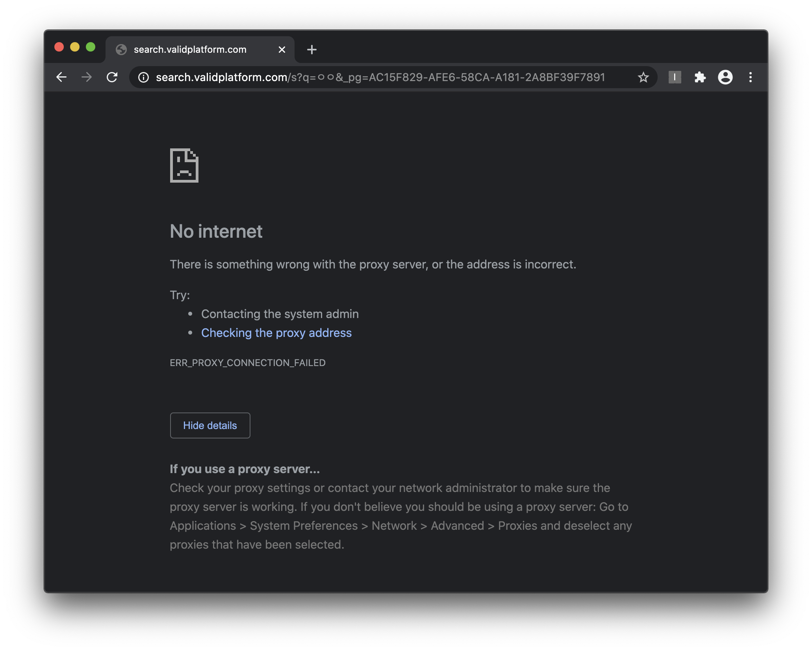Viewport: 812px width, 651px height.
Task: Click the sad page error icon
Action: pos(184,166)
